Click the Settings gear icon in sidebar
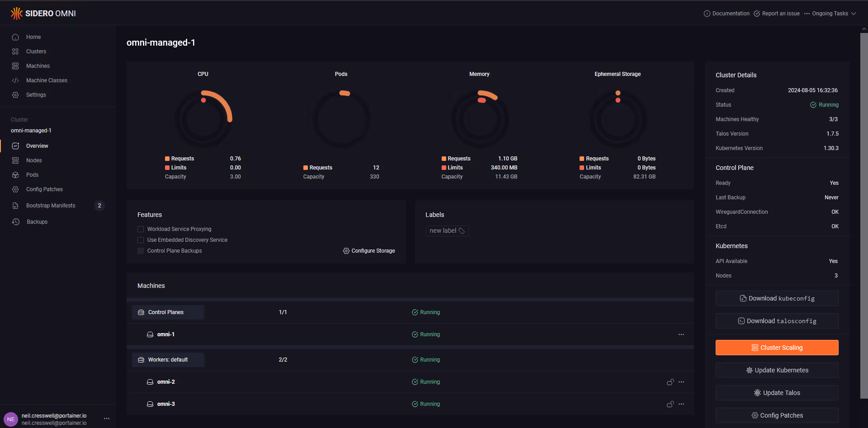This screenshot has height=428, width=868. coord(15,95)
